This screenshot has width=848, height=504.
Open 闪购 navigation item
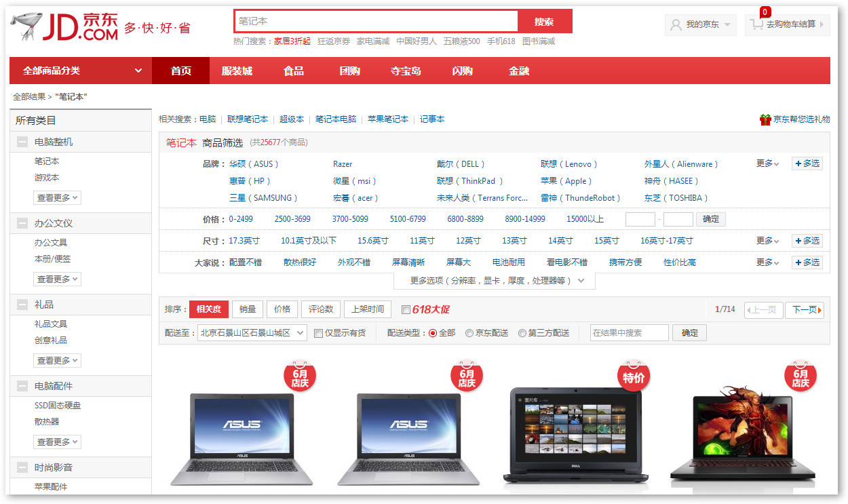click(x=463, y=71)
